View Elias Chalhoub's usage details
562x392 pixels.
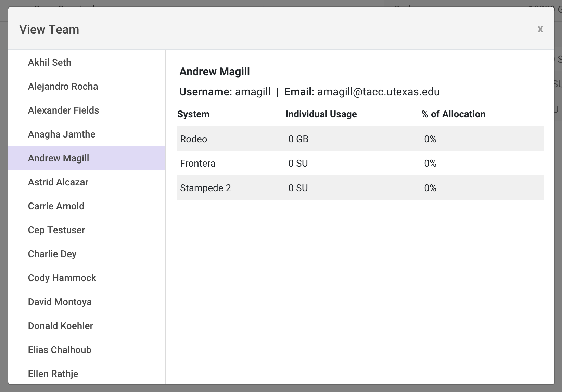60,350
